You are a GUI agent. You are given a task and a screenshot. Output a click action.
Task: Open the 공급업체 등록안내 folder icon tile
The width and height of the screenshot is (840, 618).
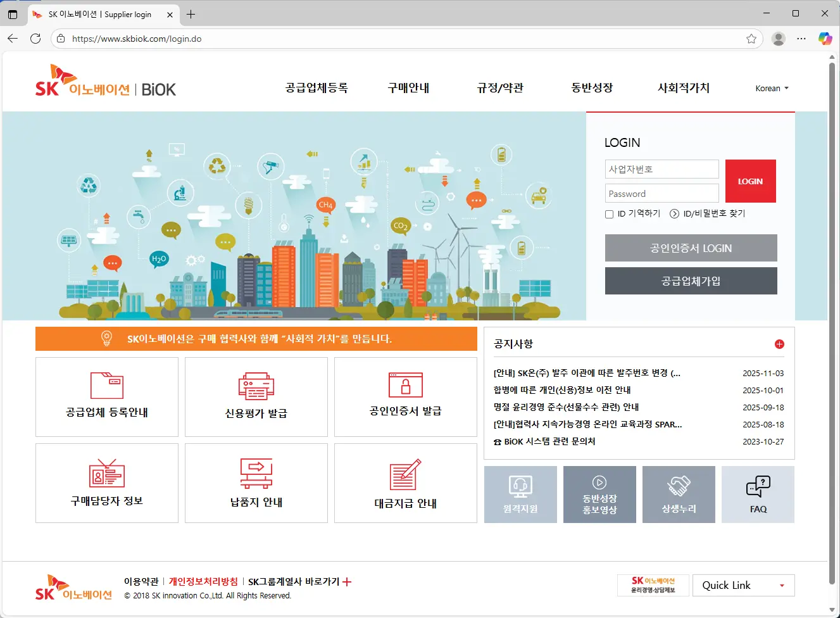(x=107, y=397)
